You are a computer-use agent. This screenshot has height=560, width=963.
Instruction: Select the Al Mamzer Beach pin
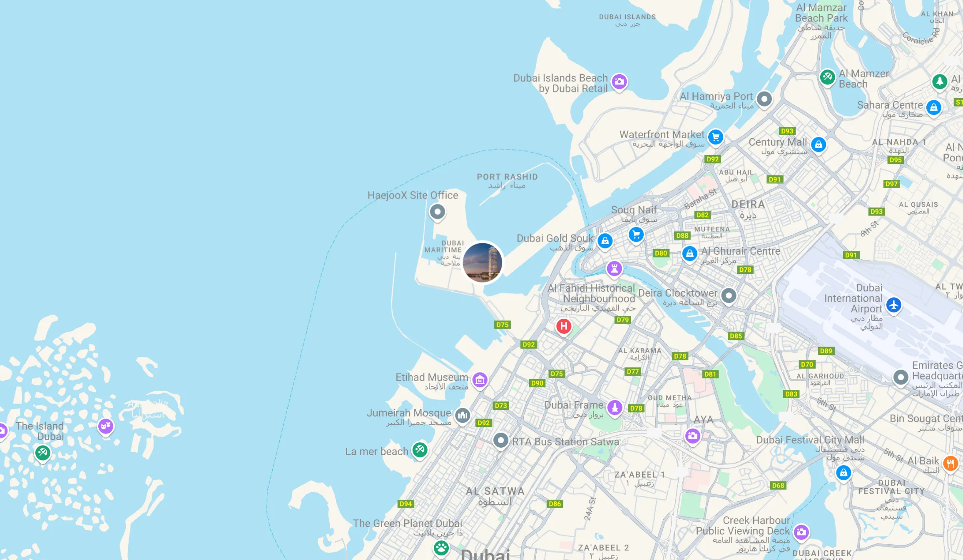coord(827,77)
